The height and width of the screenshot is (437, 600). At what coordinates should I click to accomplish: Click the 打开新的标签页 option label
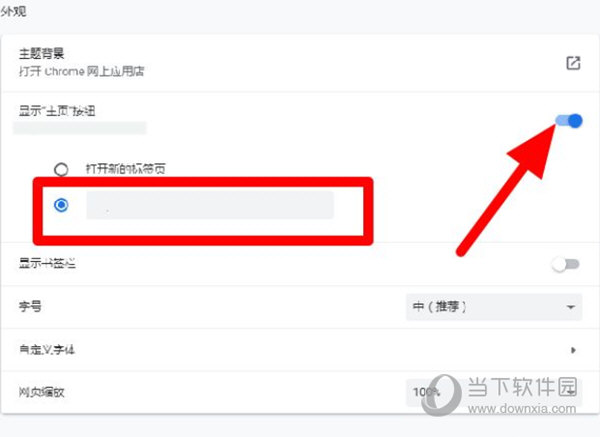coord(126,169)
